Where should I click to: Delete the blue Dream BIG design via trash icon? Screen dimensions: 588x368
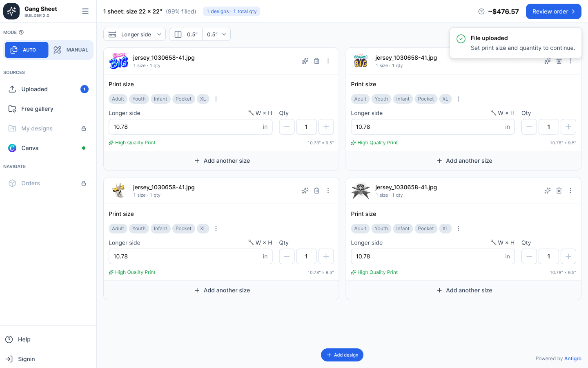pyautogui.click(x=316, y=61)
